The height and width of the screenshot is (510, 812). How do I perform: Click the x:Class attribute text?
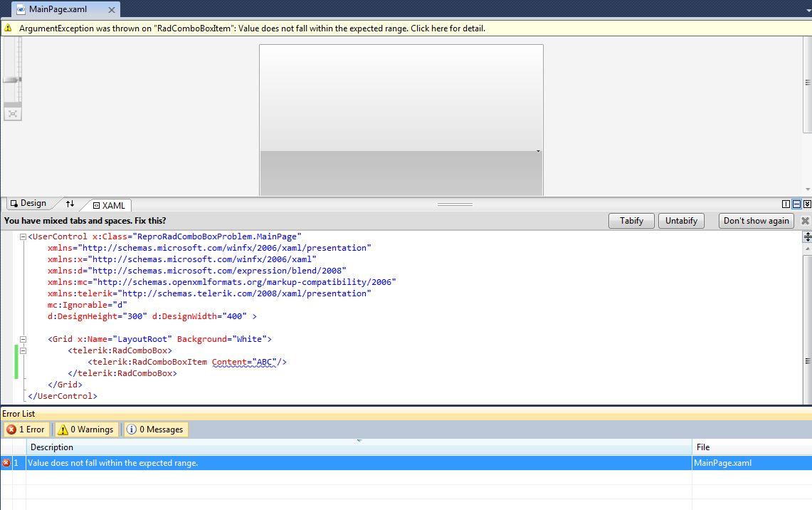point(197,237)
